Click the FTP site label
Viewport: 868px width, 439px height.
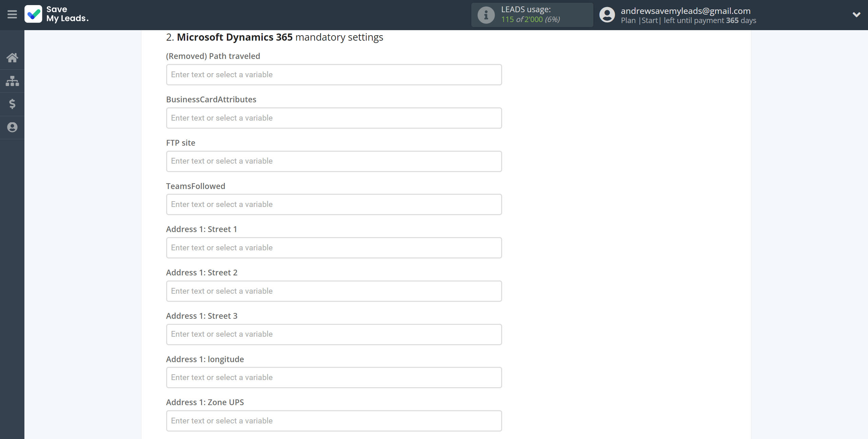pos(181,143)
